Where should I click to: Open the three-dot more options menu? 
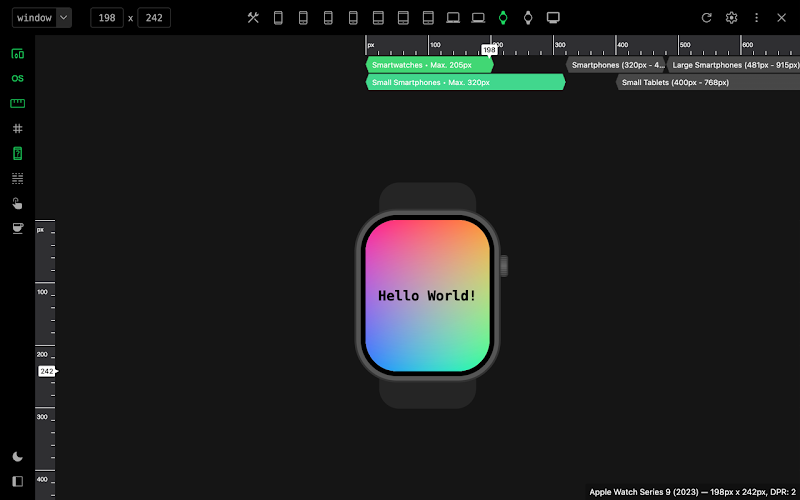[757, 18]
